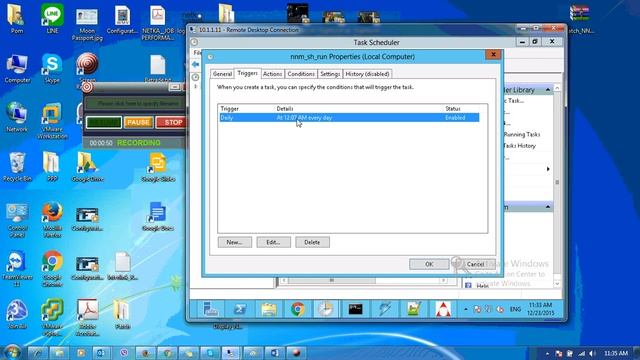Open Chrome on the remote taskbar
The height and width of the screenshot is (360, 640).
(x=298, y=309)
